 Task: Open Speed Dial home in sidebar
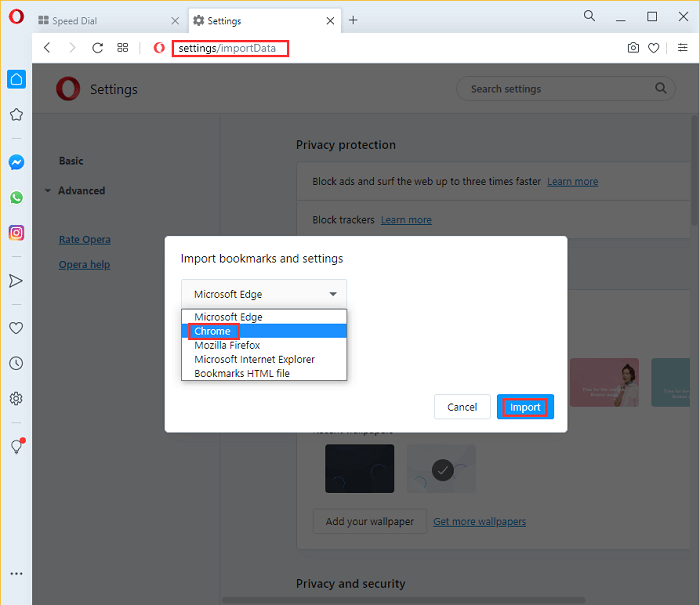coord(16,79)
